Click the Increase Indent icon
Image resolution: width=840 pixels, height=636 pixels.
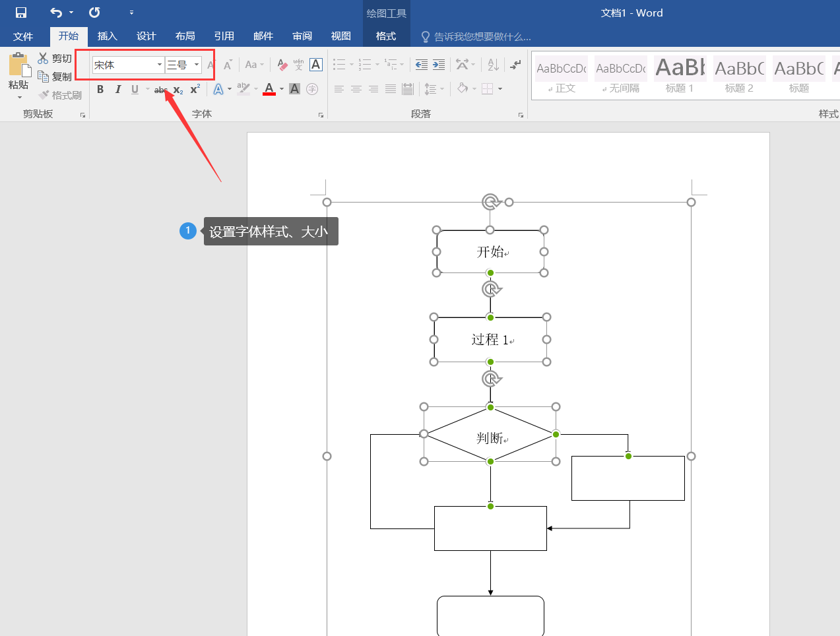click(437, 64)
